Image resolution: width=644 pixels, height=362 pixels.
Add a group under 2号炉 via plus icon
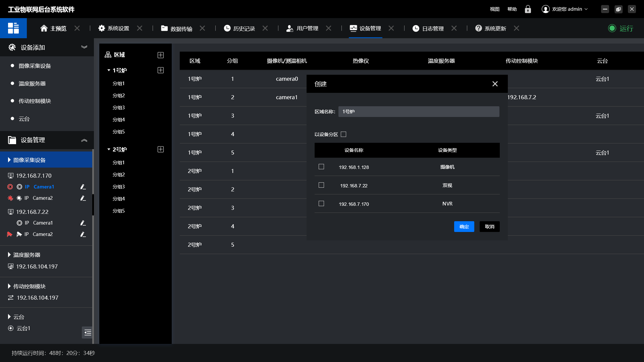pos(161,149)
